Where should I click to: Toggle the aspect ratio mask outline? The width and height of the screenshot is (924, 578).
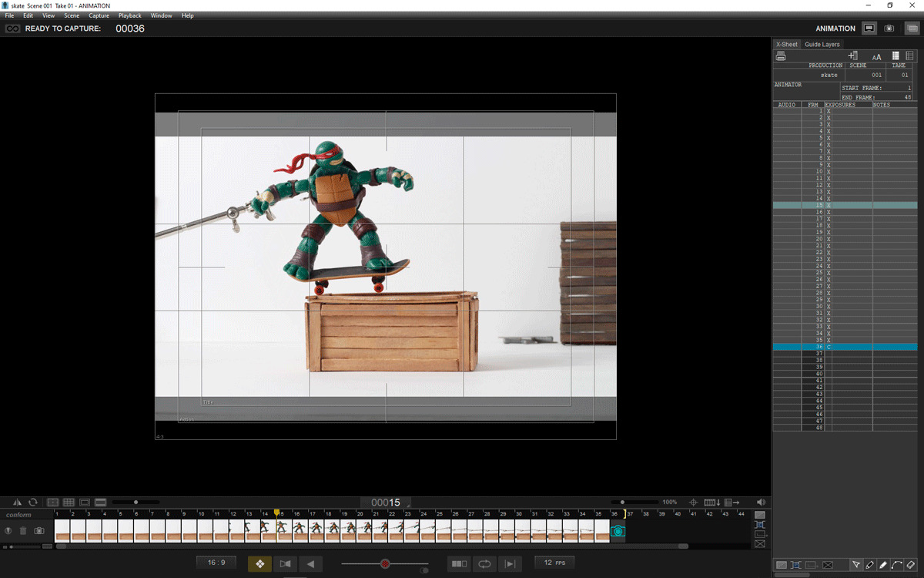[x=85, y=502]
